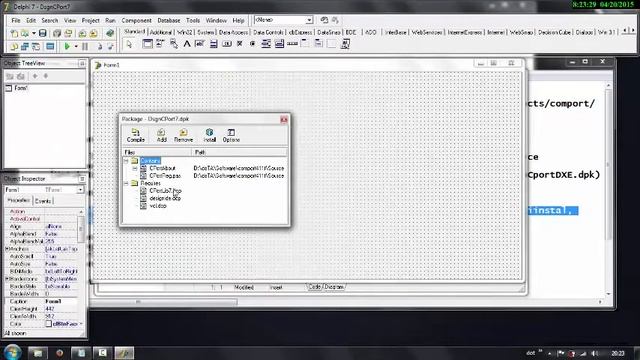Image resolution: width=640 pixels, height=360 pixels.
Task: Click the Add file to project icon
Action: 82,33
